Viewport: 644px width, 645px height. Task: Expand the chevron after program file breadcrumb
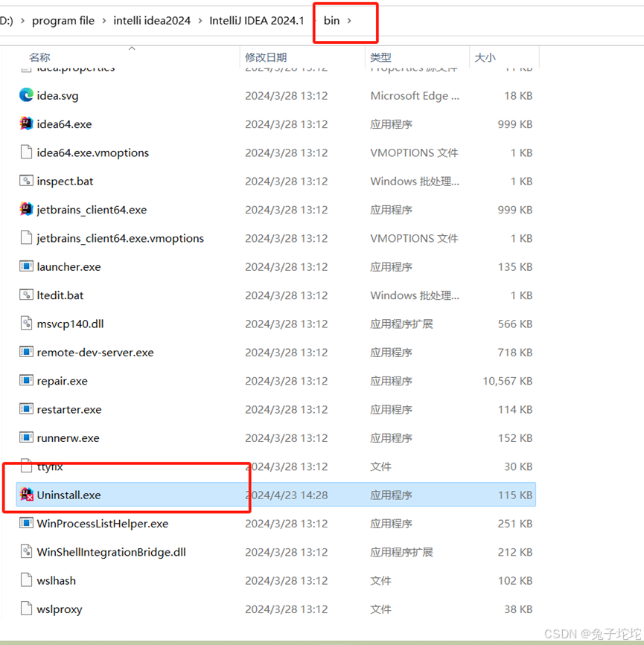coord(104,21)
